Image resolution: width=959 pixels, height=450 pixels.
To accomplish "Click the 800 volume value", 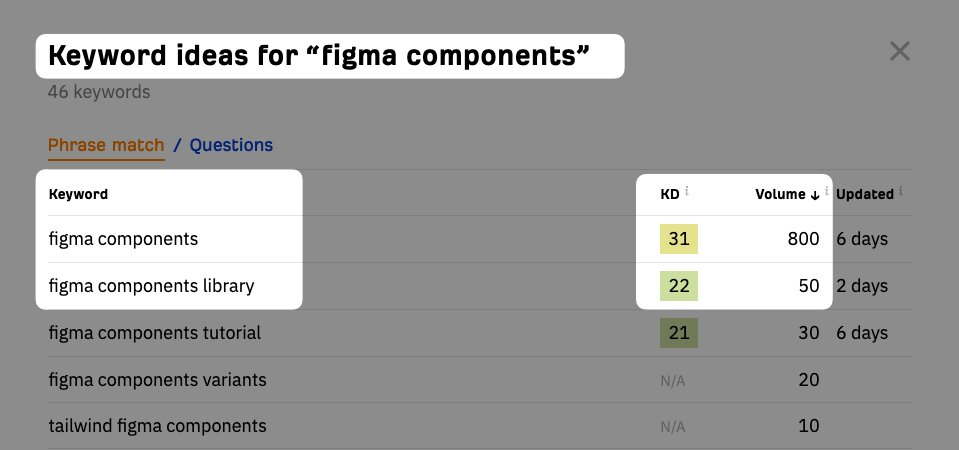I will [x=803, y=240].
